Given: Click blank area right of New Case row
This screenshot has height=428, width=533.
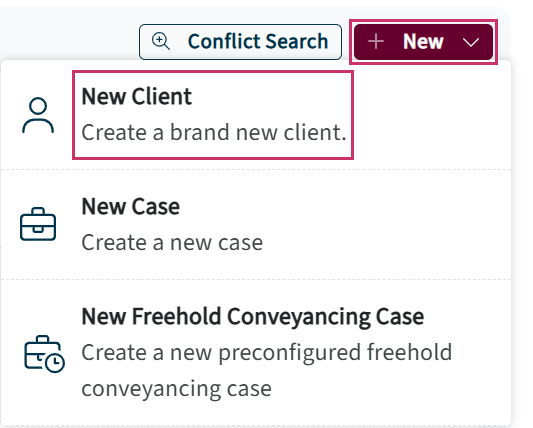Looking at the screenshot, I should coord(386,224).
